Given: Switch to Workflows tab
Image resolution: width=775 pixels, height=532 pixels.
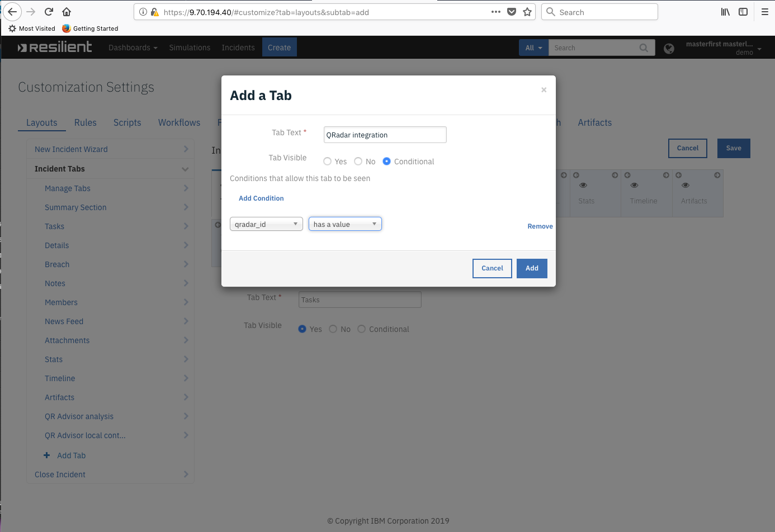Looking at the screenshot, I should tap(179, 122).
